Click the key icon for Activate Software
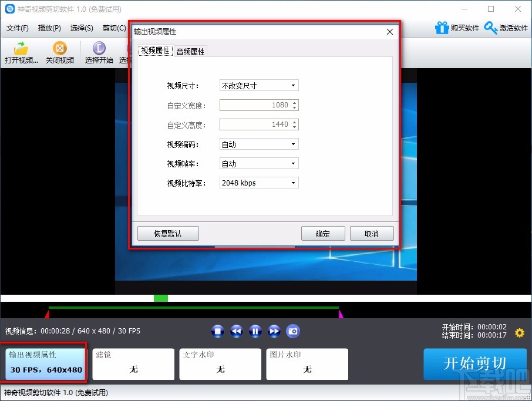Viewport: 532px width, 401px height. (x=491, y=28)
